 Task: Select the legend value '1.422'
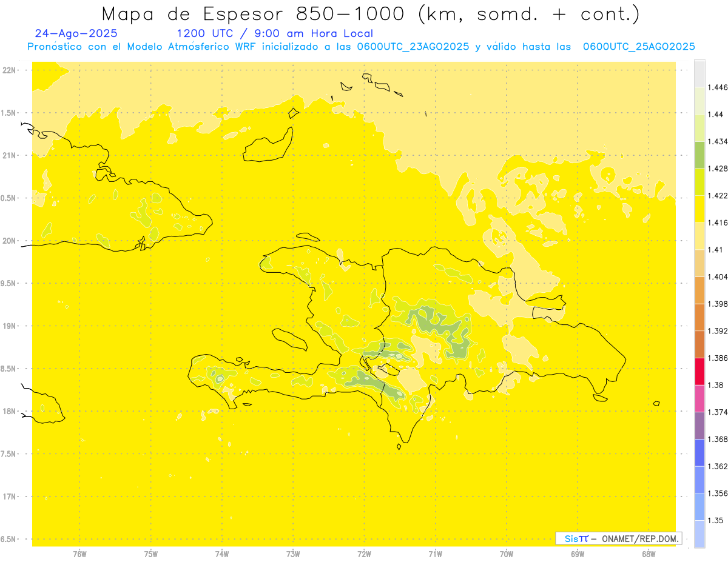(719, 195)
